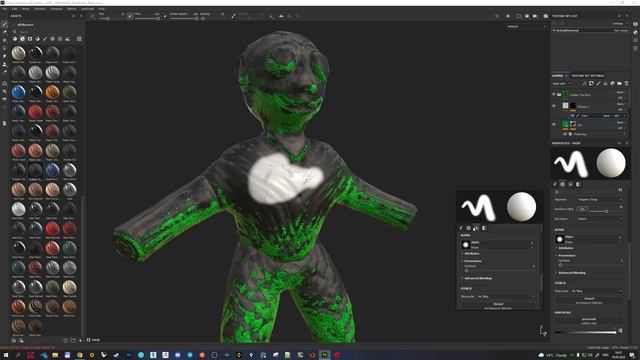Add a new paint layer
640x360 pixels.
pos(598,84)
